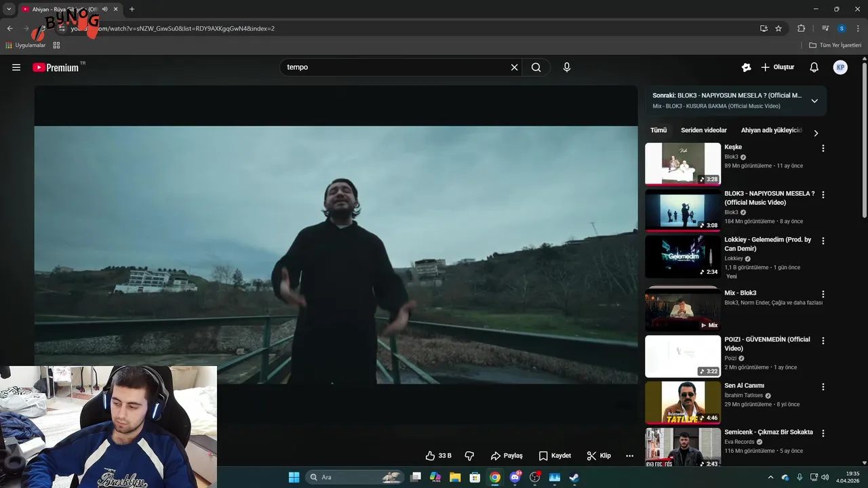868x488 pixels.
Task: Open the YouTube guide hamburger menu
Action: point(16,67)
